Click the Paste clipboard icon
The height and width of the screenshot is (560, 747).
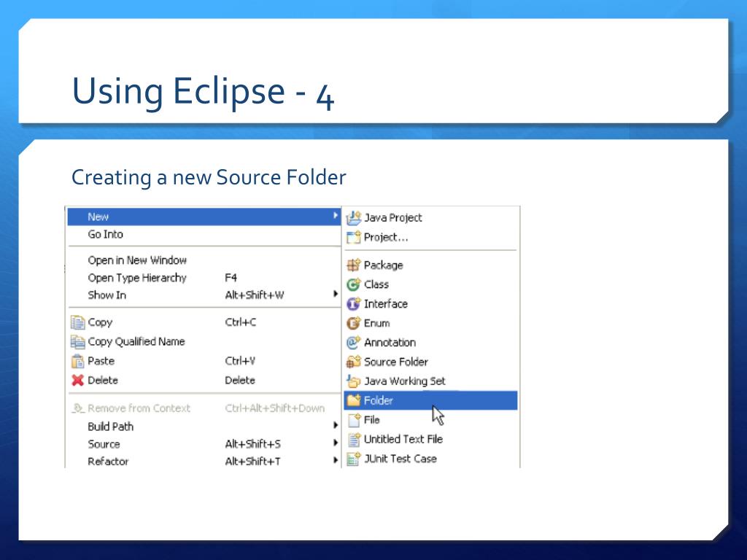point(77,361)
